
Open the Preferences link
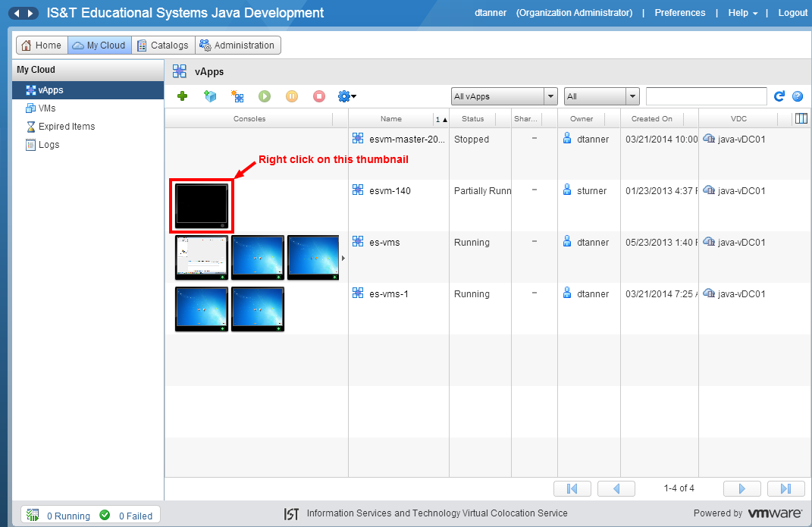pos(679,13)
